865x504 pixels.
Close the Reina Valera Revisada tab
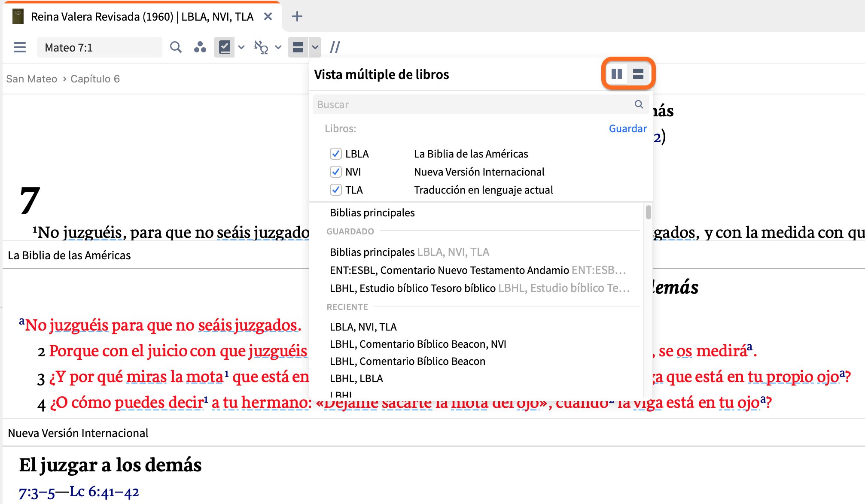point(268,16)
